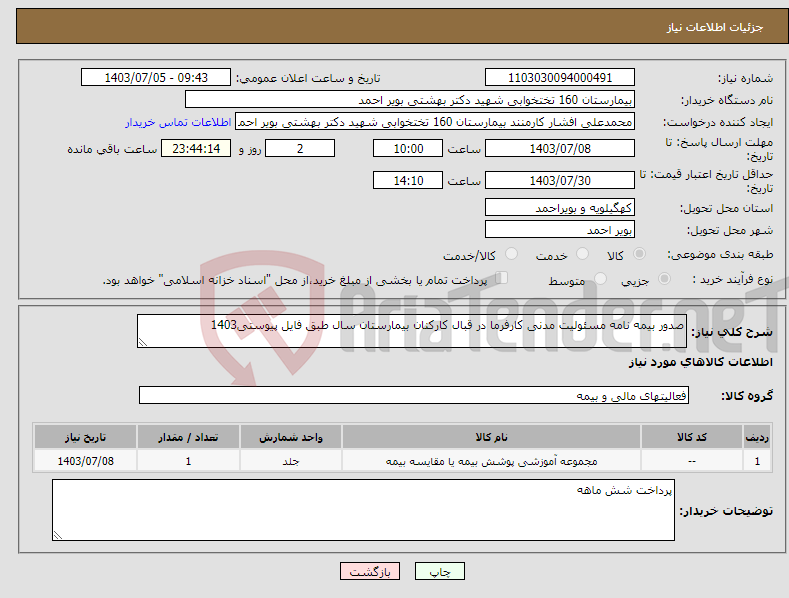Click the unit cell جلد

click(291, 461)
